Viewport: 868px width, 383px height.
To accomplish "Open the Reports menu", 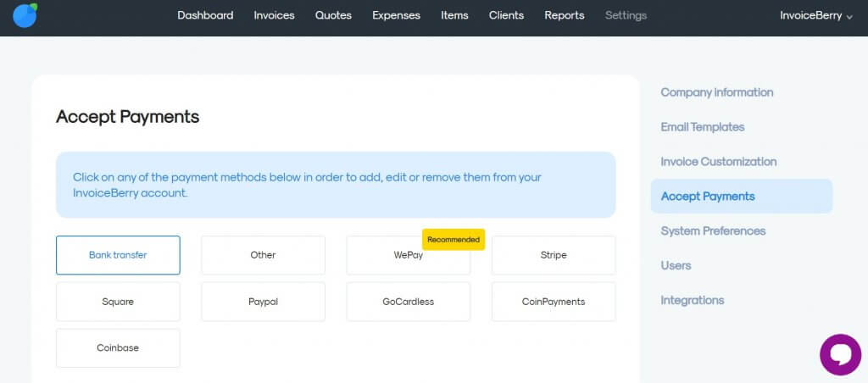I will 564,15.
